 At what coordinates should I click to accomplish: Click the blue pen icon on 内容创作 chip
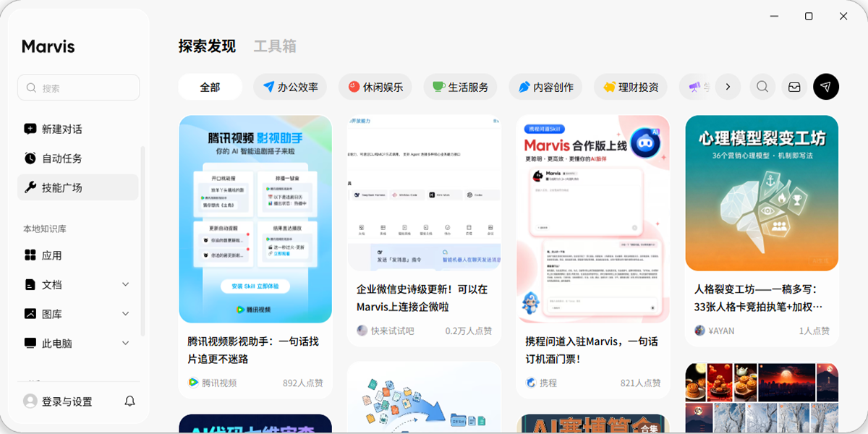click(524, 87)
